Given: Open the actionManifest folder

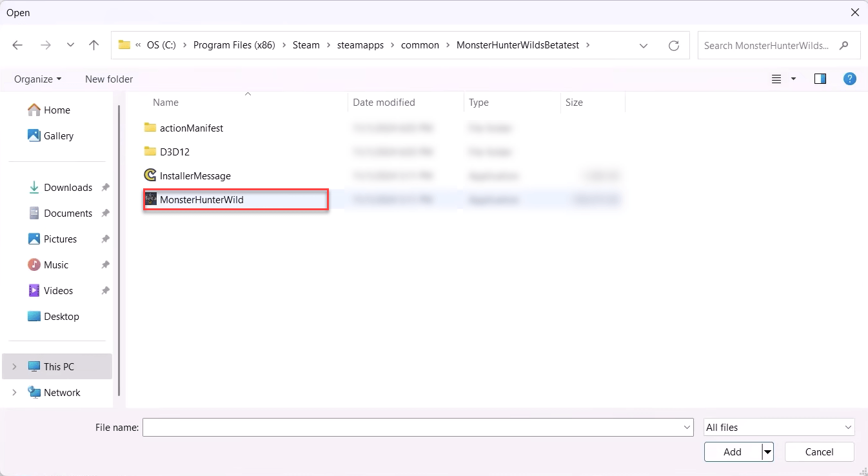Looking at the screenshot, I should coord(191,128).
